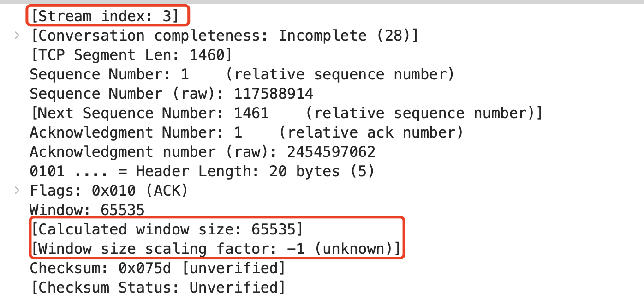Click the TCP Segment Len: 1460 row
This screenshot has height=300, width=644.
131,55
